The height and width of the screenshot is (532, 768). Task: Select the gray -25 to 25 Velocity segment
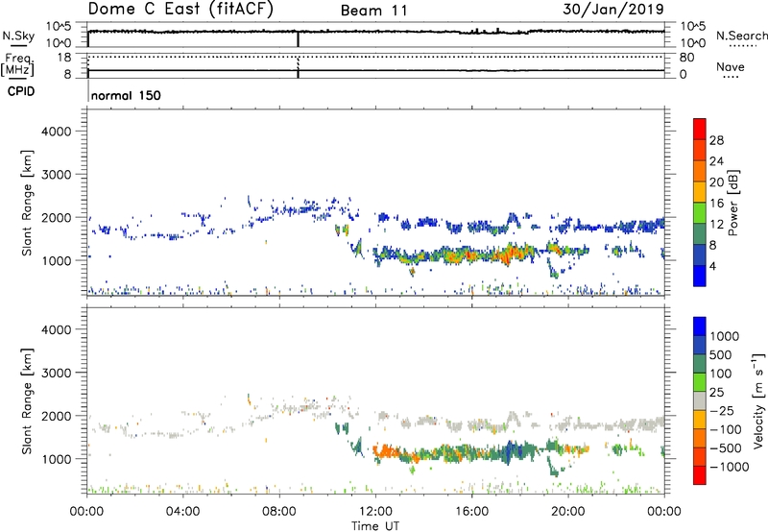point(700,400)
